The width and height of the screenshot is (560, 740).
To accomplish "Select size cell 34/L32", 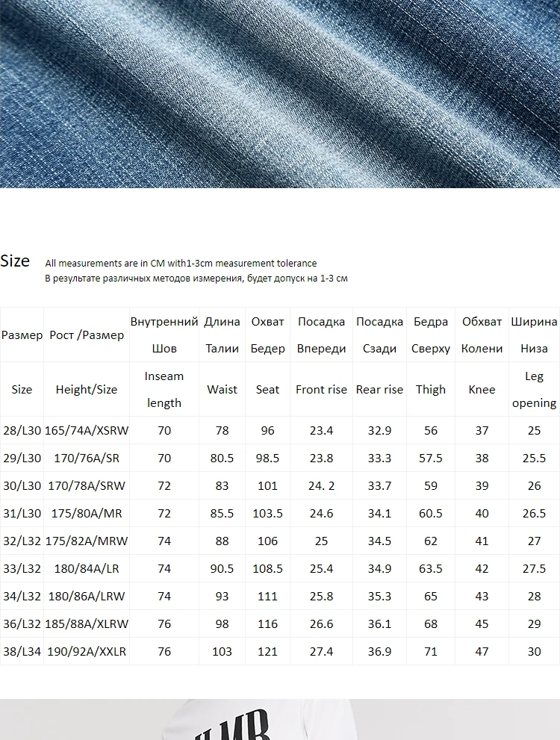I will tap(22, 596).
